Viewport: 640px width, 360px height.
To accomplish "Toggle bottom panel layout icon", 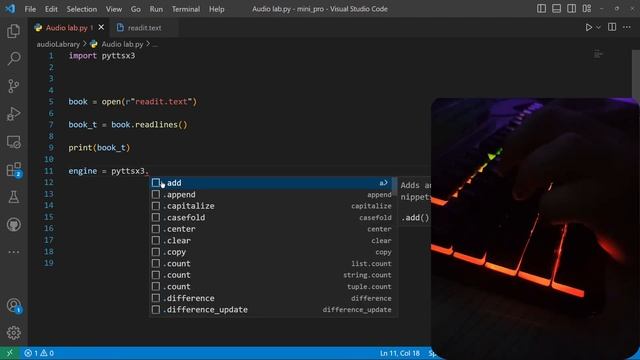I will (556, 9).
